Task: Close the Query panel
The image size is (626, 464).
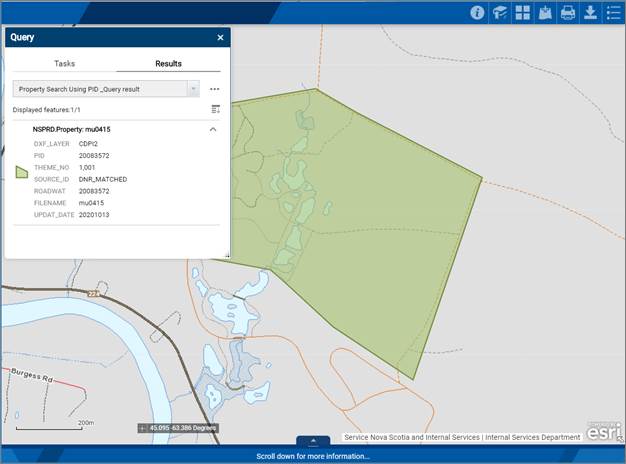Action: point(220,38)
